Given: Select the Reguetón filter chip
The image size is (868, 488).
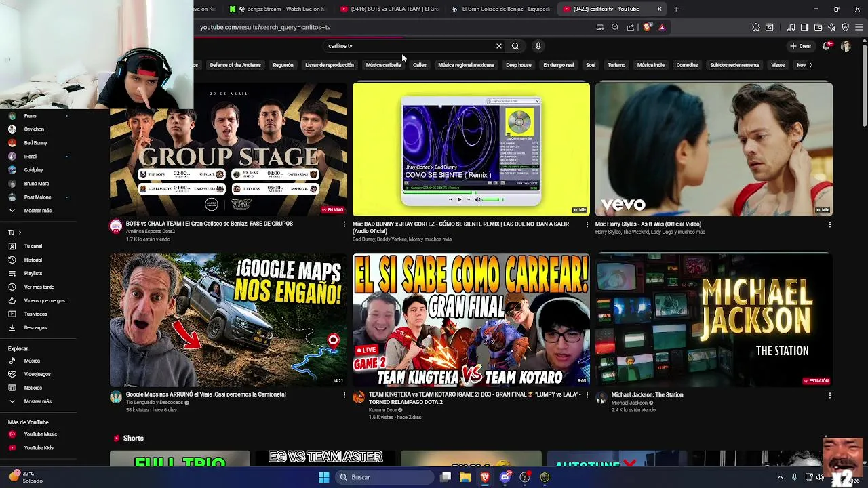Looking at the screenshot, I should 283,65.
